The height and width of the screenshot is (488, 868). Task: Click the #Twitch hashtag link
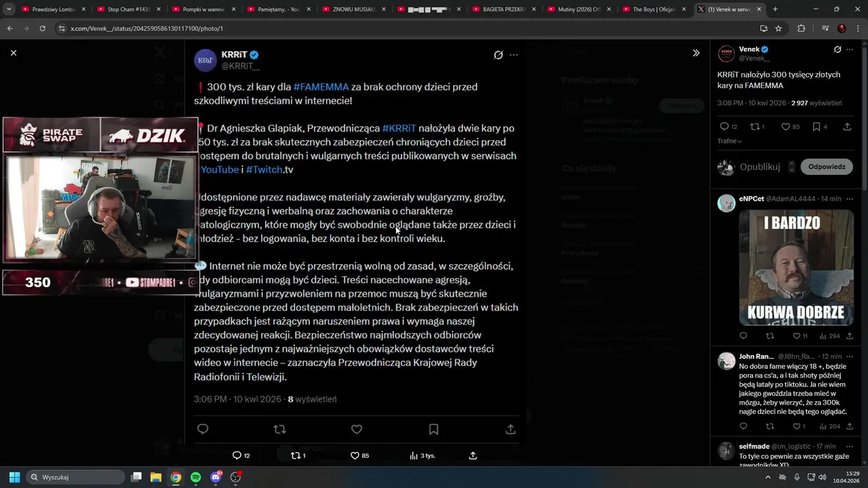(x=264, y=169)
